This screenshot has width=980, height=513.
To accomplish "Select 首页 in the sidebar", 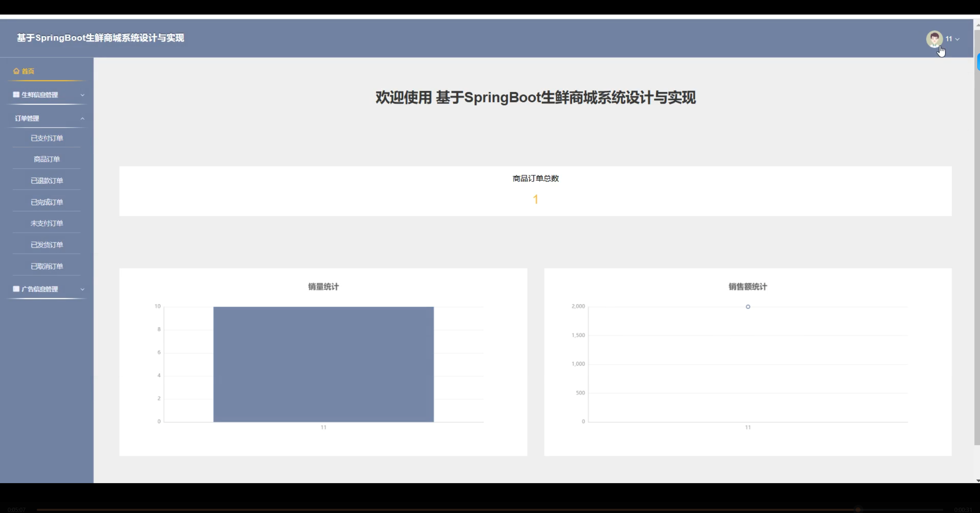I will [x=27, y=71].
